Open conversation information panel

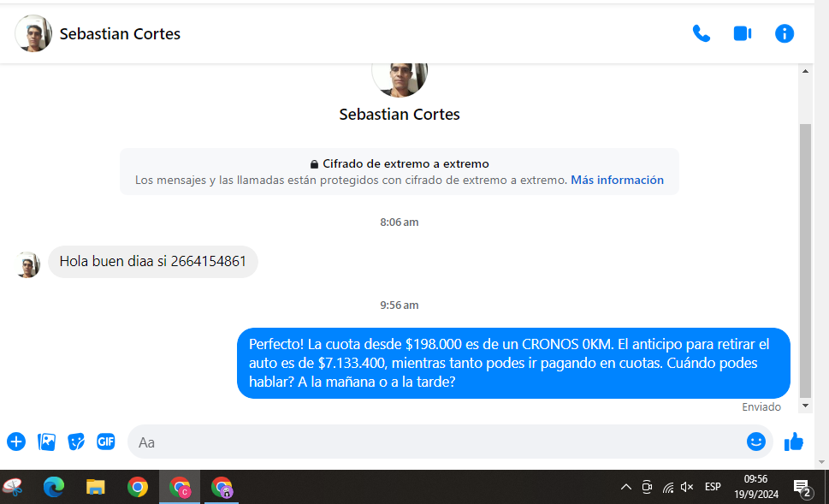coord(784,33)
